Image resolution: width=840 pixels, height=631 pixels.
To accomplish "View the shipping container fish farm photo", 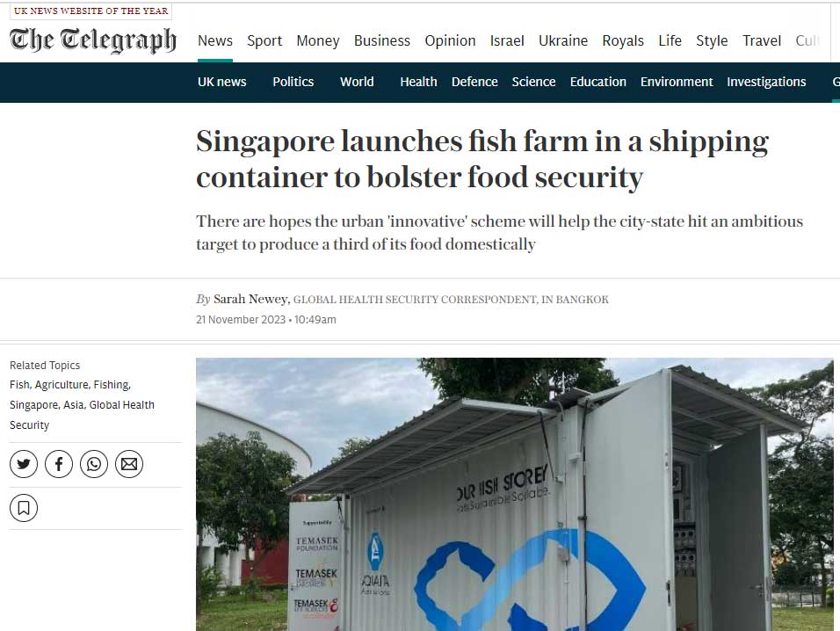I will point(515,494).
